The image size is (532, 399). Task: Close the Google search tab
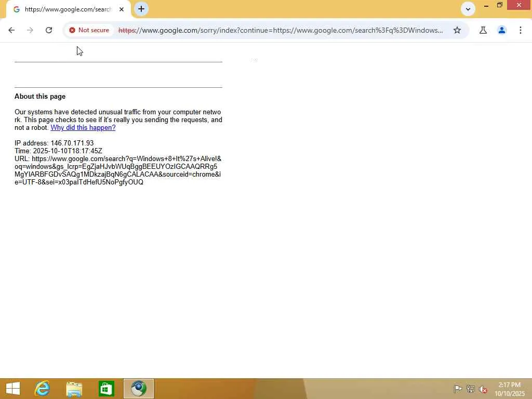point(122,9)
